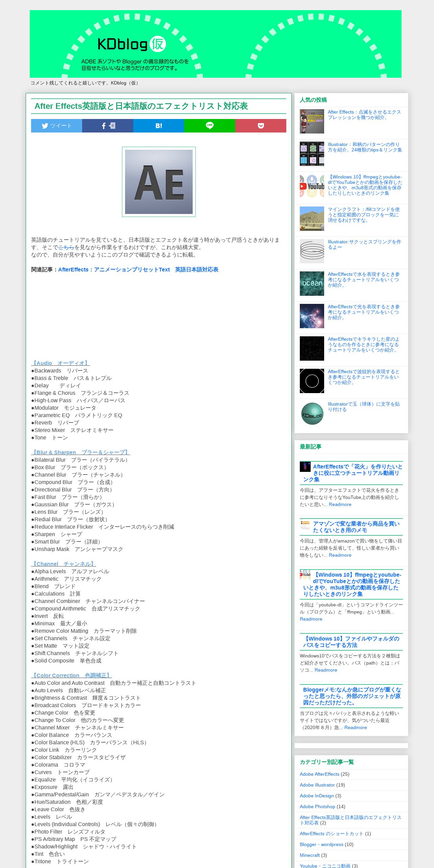
Task: Open Illustratorで玉（球体）に文字 post link
Action: (x=364, y=407)
